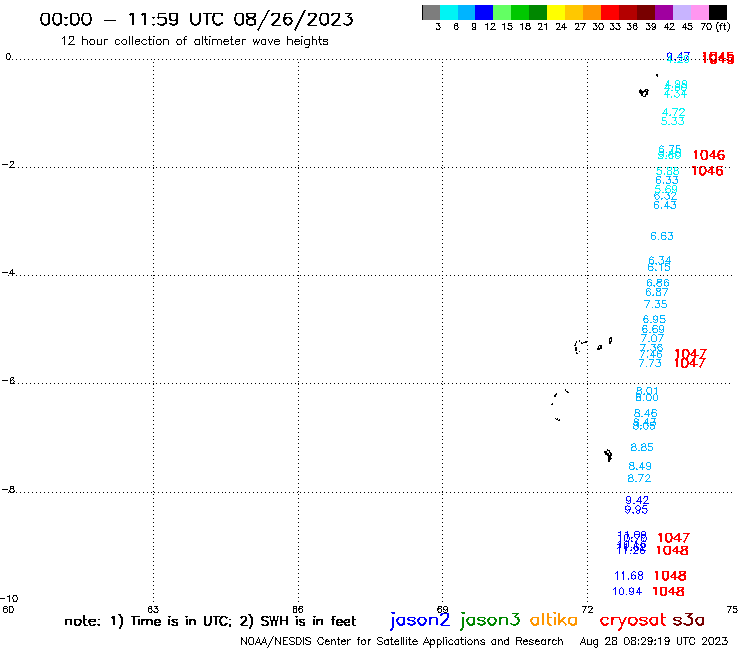Click the wave height value 10.94
Viewport: 740px width, 650px height.
(627, 591)
